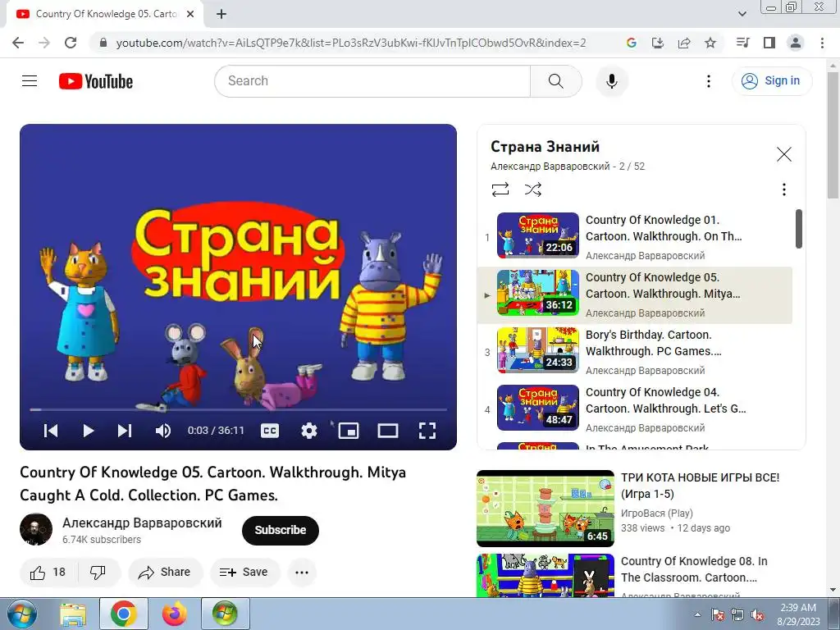Switch to miniplayer mode
Viewport: 840px width, 630px height.
[x=348, y=431]
